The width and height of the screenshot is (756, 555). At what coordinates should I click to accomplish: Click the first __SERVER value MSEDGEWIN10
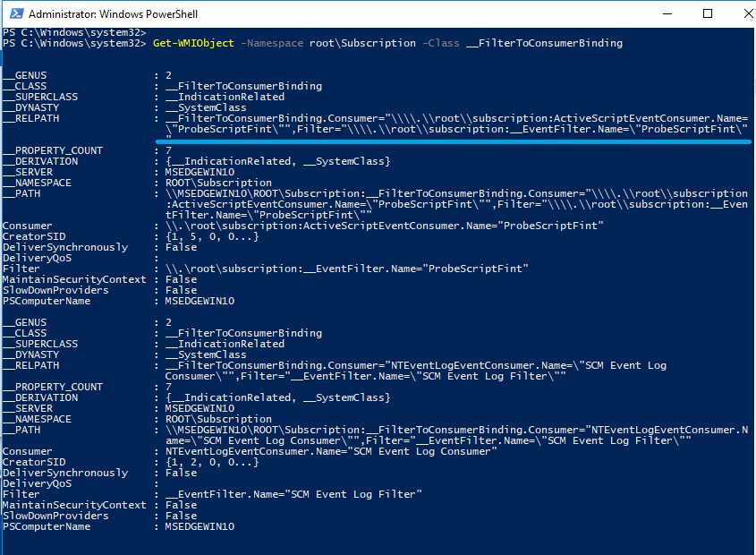tap(200, 172)
